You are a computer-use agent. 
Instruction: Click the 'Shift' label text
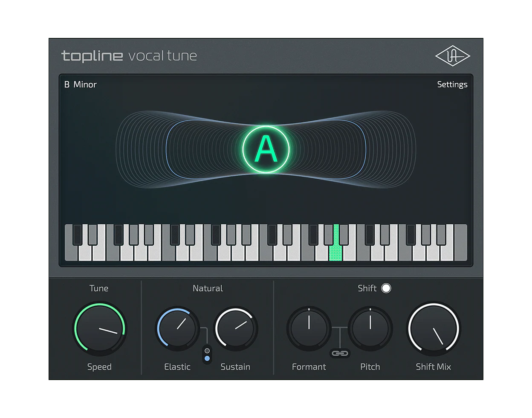click(x=367, y=288)
